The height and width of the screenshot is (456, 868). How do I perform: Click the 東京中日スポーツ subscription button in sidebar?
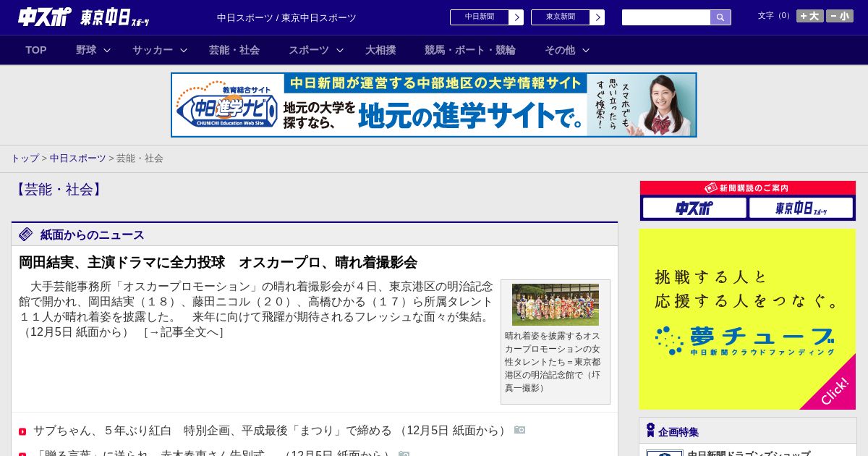801,208
